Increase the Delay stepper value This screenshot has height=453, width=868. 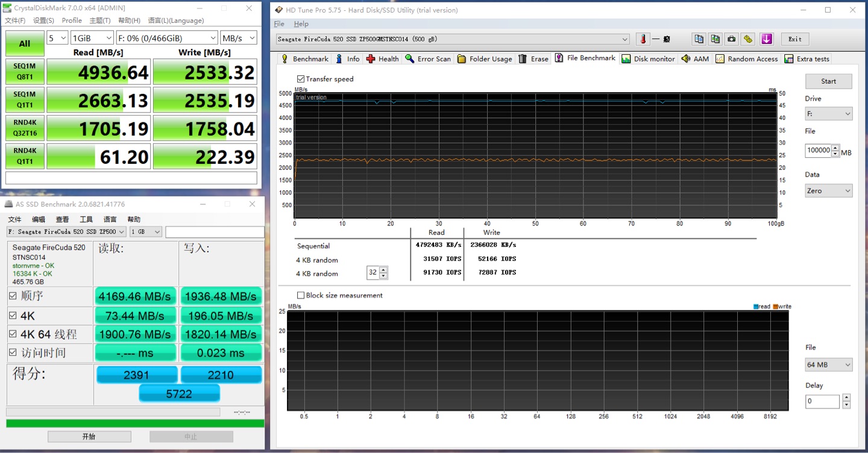pyautogui.click(x=846, y=398)
